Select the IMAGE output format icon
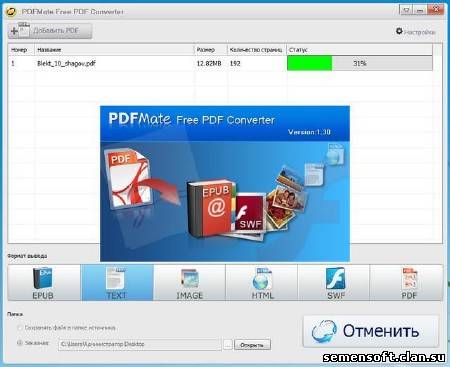 click(x=189, y=283)
